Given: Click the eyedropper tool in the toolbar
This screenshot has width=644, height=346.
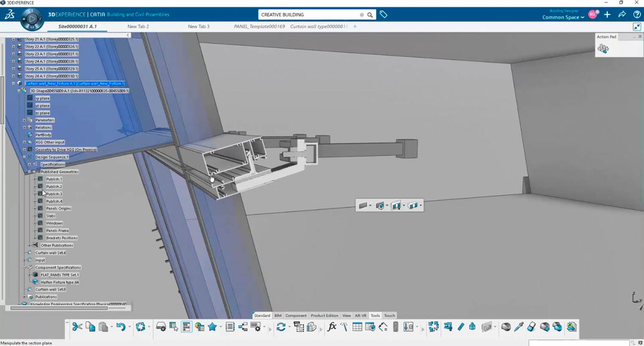Looking at the screenshot, I should (519, 327).
